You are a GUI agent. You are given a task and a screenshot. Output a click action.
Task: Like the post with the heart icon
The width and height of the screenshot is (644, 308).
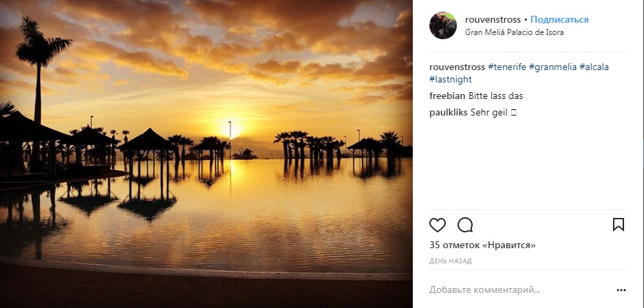click(x=438, y=225)
